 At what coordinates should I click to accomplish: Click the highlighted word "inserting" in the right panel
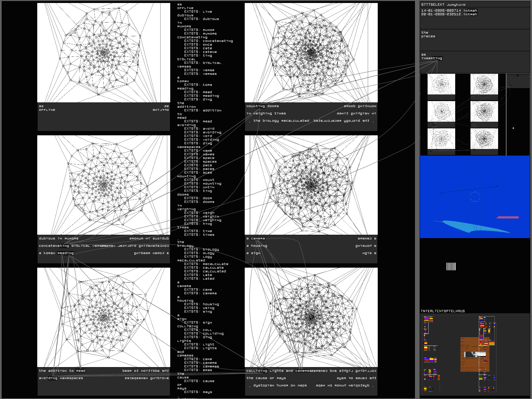click(x=432, y=58)
